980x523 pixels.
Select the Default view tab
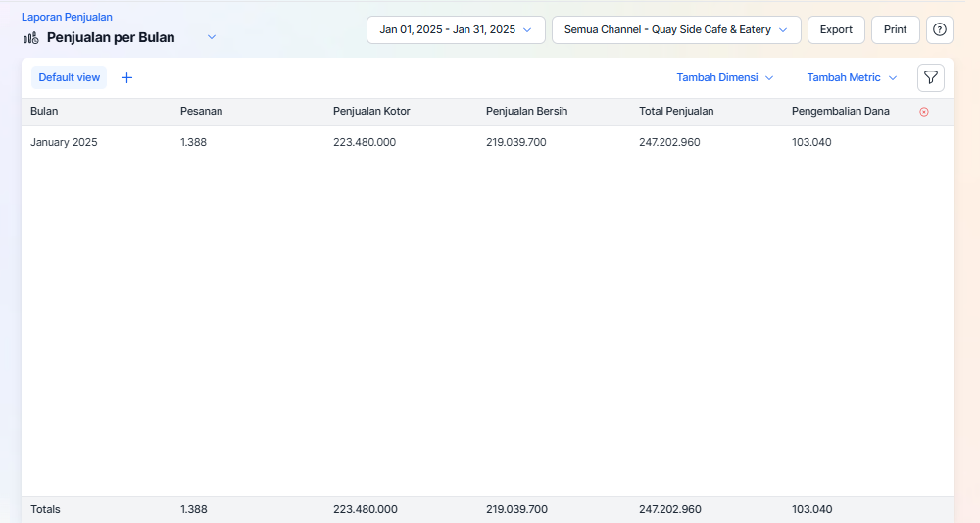click(69, 77)
